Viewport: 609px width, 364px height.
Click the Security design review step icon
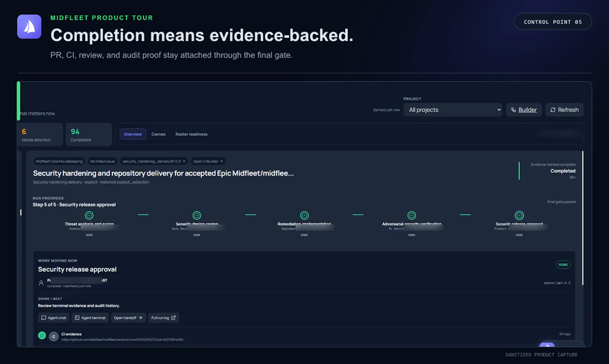click(197, 215)
